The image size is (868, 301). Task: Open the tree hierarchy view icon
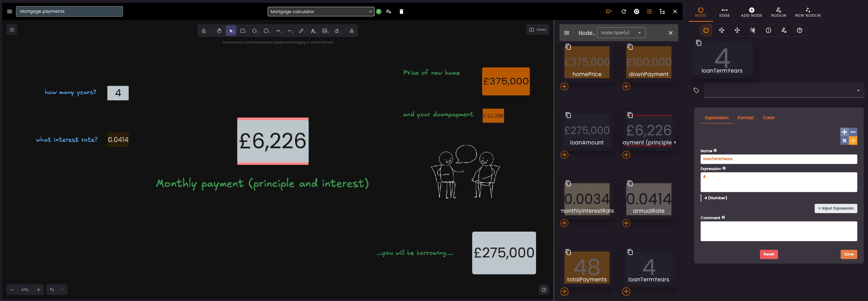click(x=662, y=11)
